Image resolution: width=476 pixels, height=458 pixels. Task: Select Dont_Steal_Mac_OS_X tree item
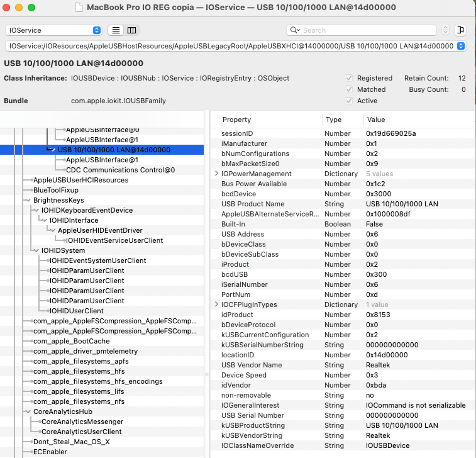point(71,442)
